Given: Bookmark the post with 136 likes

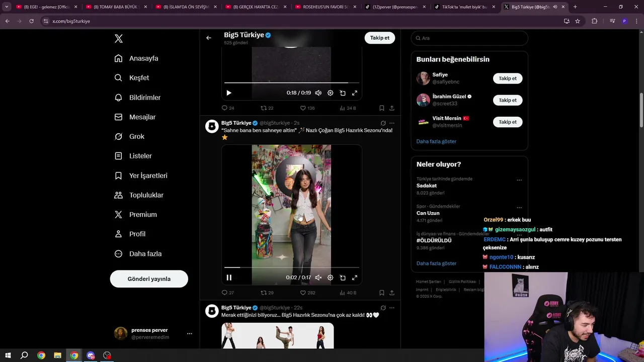Looking at the screenshot, I should pyautogui.click(x=382, y=108).
